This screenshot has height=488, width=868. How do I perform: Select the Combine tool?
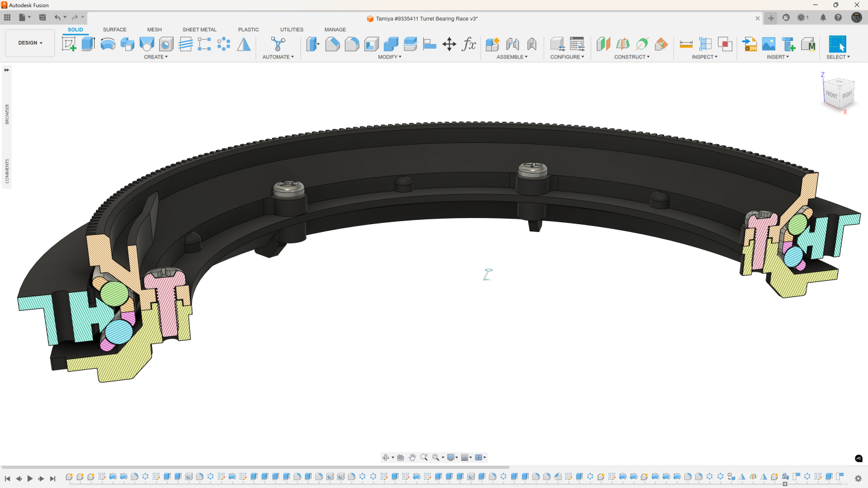391,44
